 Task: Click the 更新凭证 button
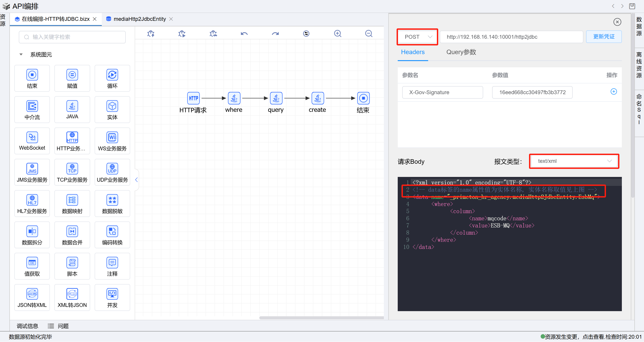tap(604, 37)
